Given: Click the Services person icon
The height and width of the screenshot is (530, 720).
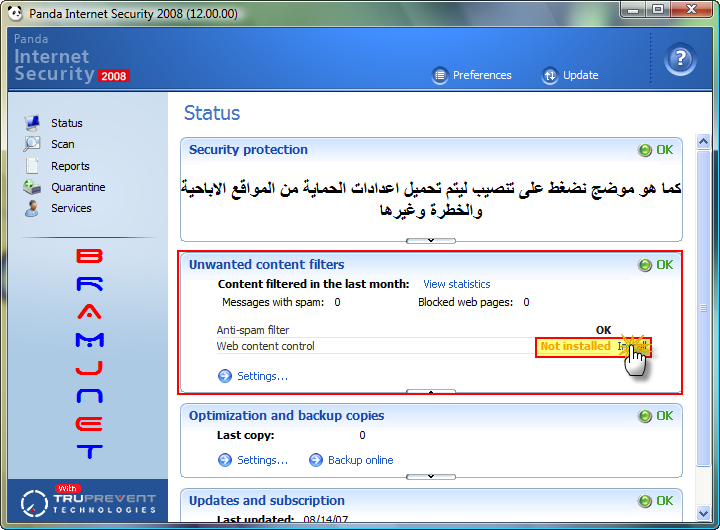Looking at the screenshot, I should point(32,208).
